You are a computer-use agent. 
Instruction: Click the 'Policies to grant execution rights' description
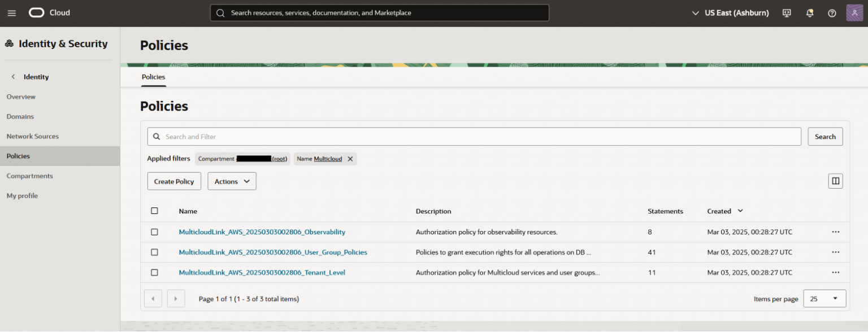pos(503,252)
